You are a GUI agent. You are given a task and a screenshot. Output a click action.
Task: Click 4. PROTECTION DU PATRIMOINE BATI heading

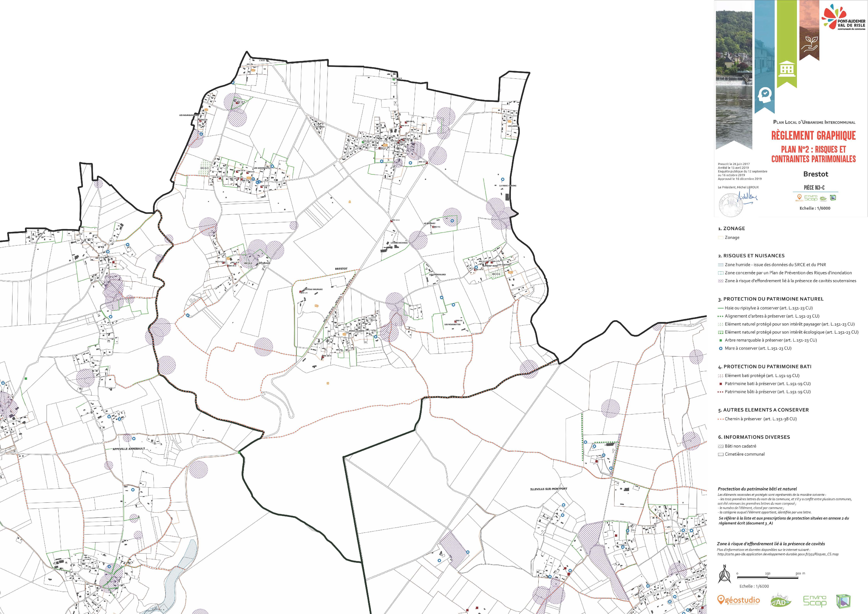click(764, 367)
